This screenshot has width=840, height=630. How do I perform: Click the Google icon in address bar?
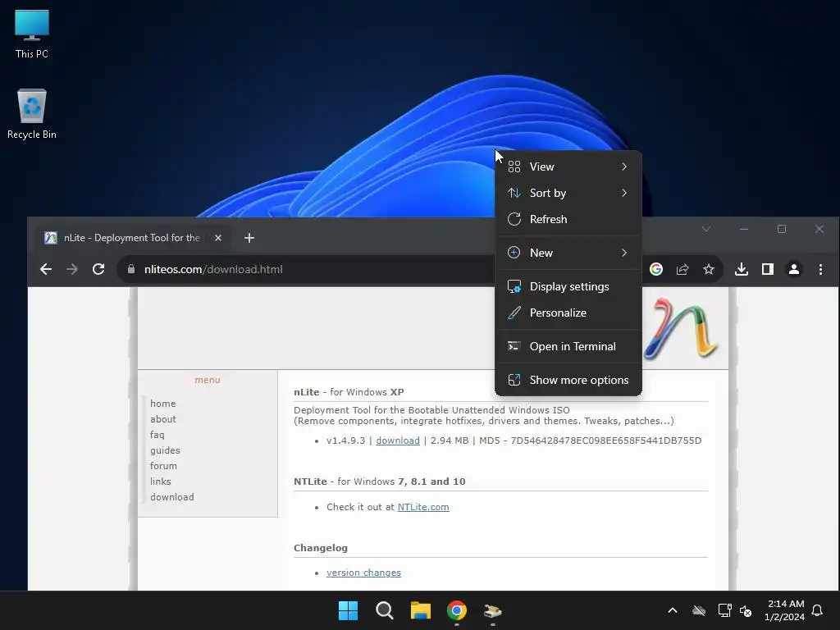[x=656, y=269]
